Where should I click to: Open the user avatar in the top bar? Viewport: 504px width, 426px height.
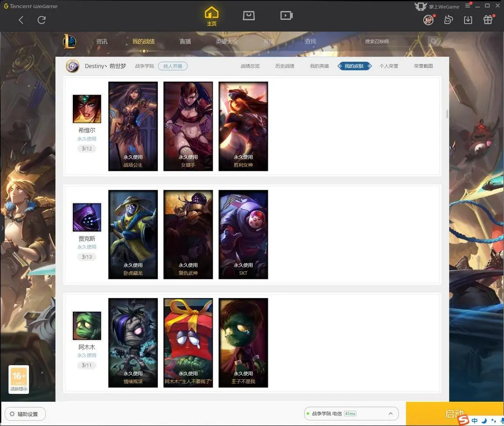tap(428, 20)
